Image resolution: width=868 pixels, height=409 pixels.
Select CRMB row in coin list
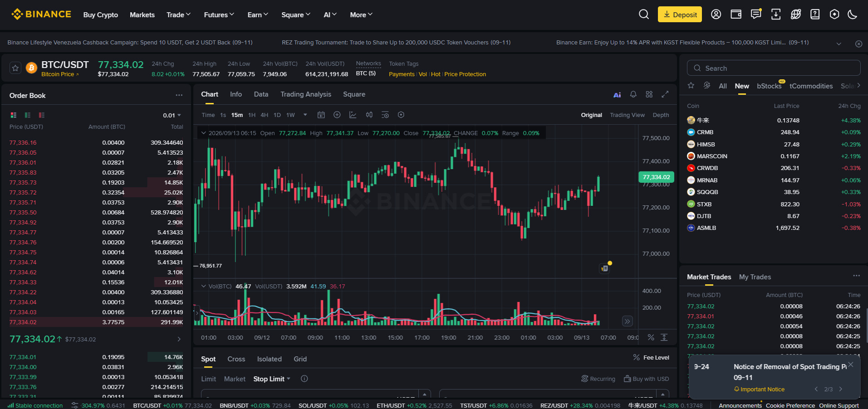pyautogui.click(x=774, y=132)
